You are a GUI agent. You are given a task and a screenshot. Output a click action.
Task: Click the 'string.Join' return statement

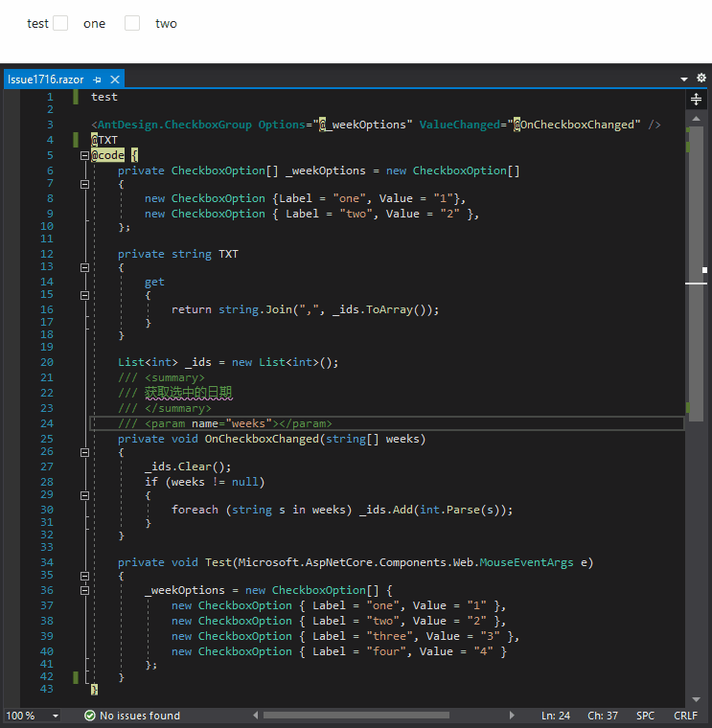pos(305,309)
